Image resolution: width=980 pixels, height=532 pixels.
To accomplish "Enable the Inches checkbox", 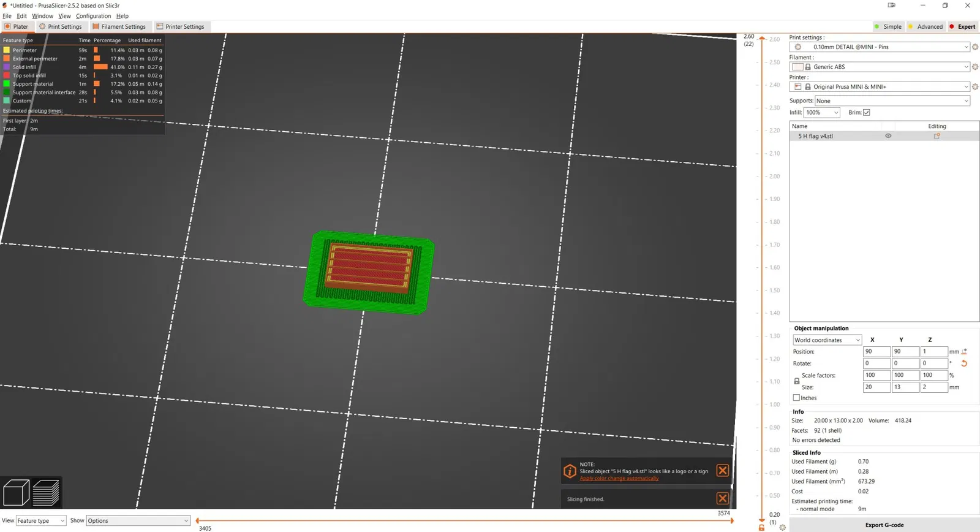I will [x=796, y=398].
